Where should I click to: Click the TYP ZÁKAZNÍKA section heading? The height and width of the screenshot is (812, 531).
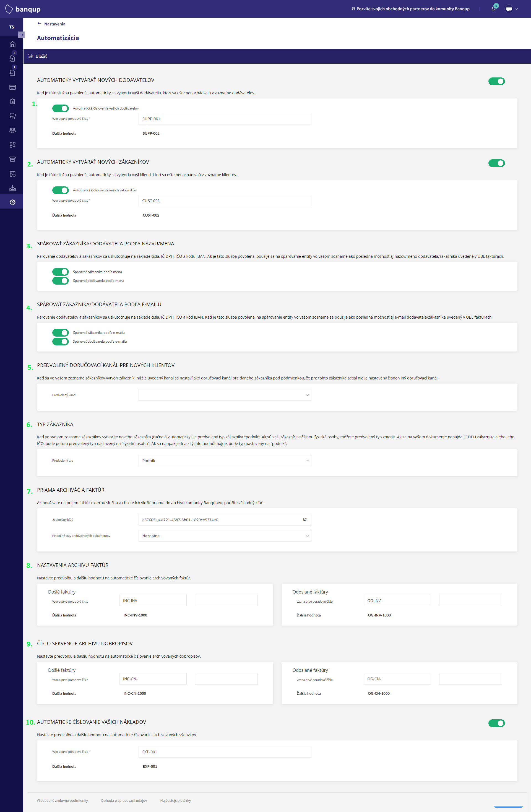pos(55,425)
